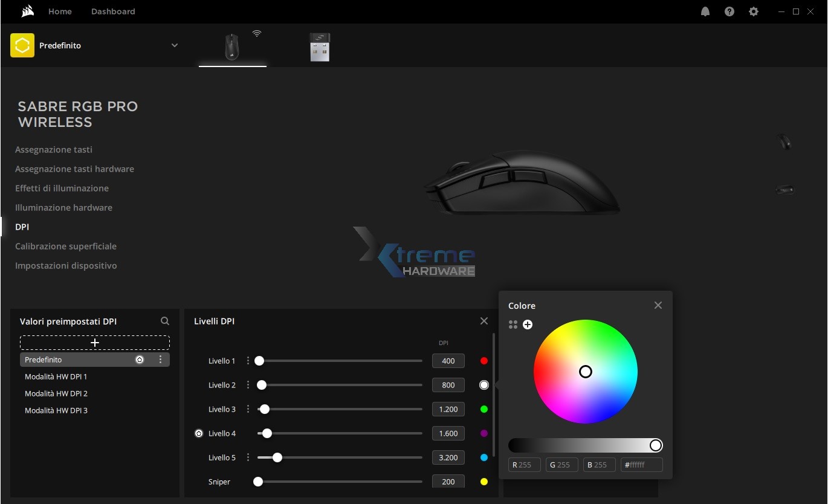Screen dimensions: 828x504
Task: Click the drag handle dots beside Livello 5
Action: 248,457
